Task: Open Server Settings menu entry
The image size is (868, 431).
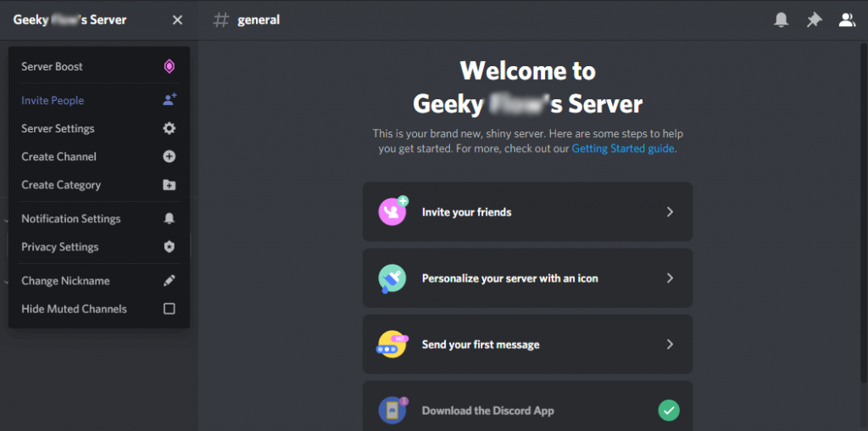Action: point(98,128)
